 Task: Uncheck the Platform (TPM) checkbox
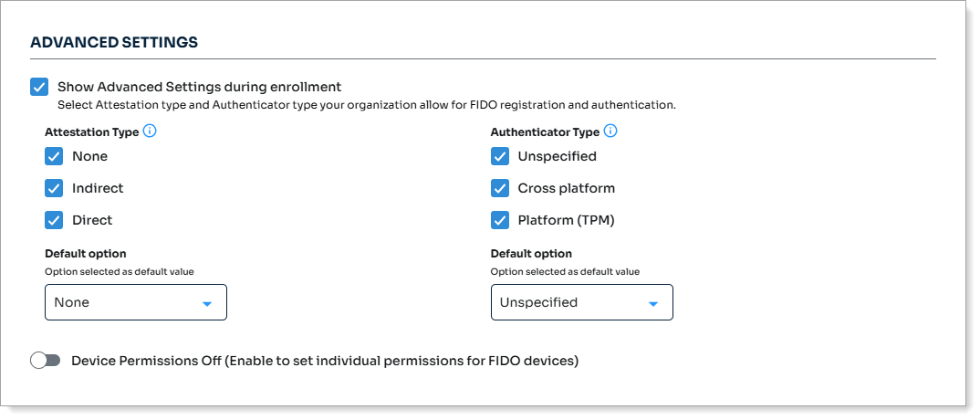[x=500, y=220]
